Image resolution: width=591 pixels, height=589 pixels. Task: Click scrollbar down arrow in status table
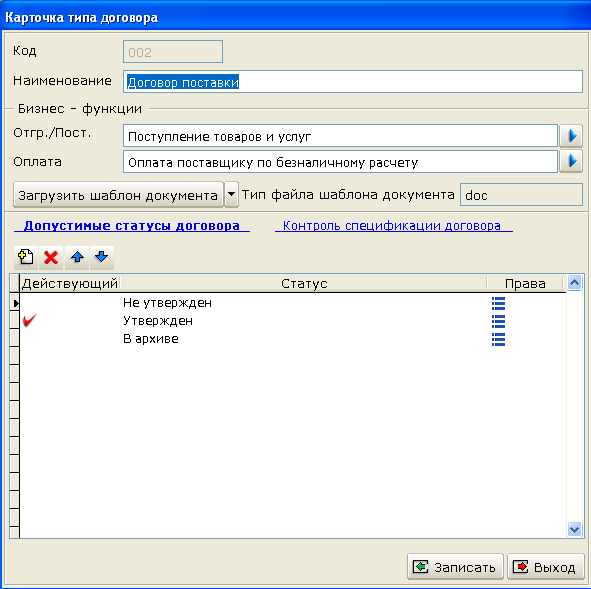click(574, 529)
